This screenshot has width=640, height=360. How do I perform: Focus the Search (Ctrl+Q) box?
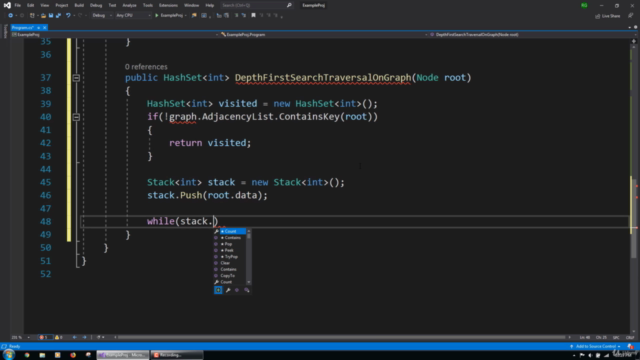[256, 5]
